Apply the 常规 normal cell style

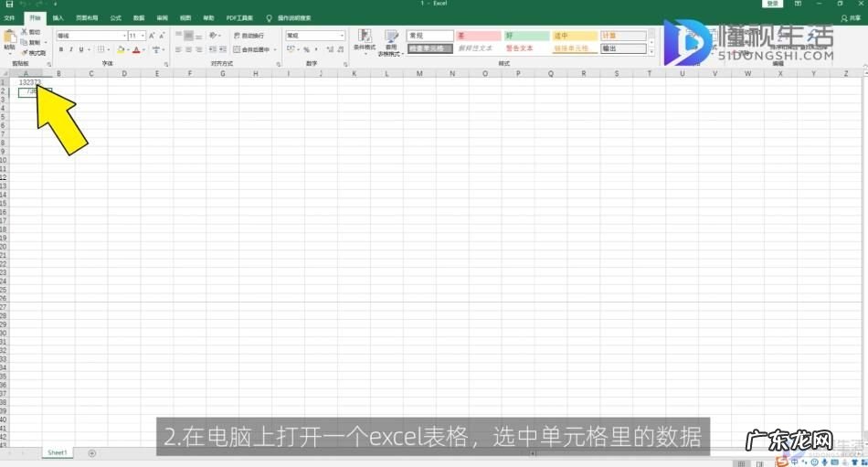[x=430, y=36]
